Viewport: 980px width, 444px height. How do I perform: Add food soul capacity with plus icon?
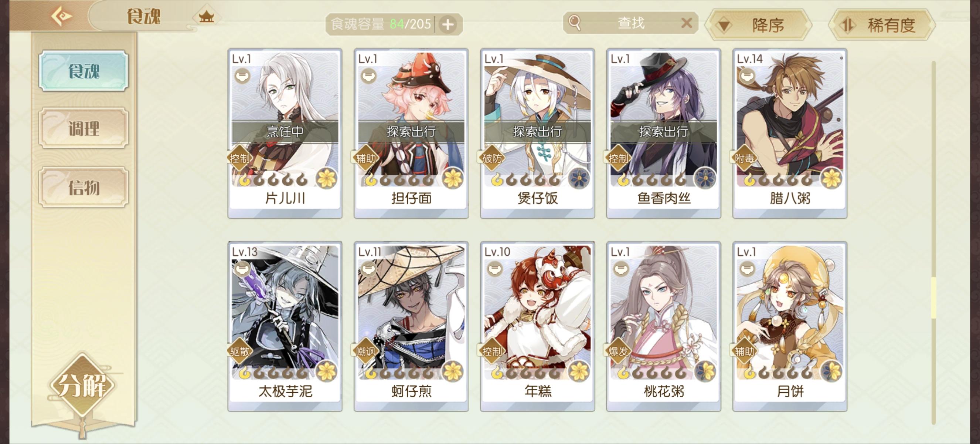(x=448, y=24)
